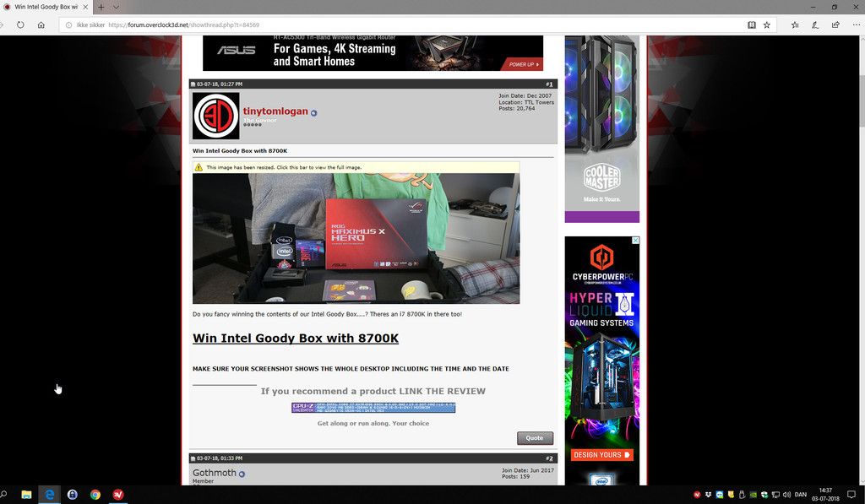Open the Intel Goody Box photo
This screenshot has width=865, height=504.
click(x=356, y=238)
